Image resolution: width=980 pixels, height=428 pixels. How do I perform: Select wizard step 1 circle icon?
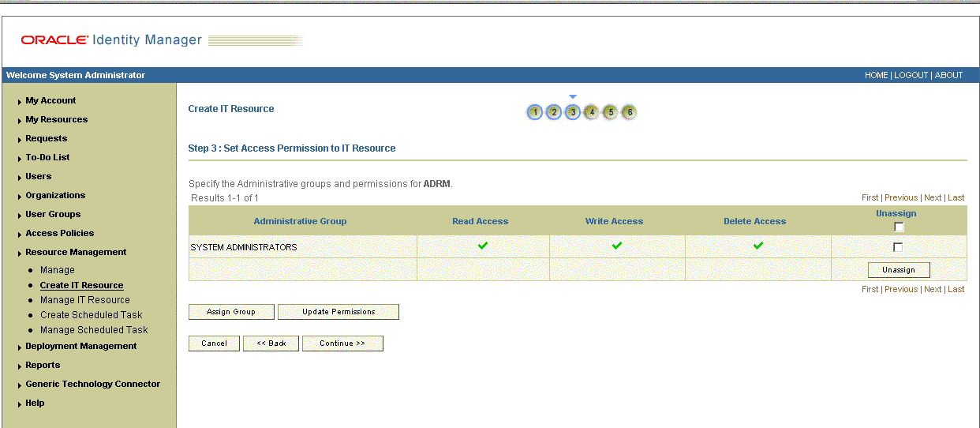535,112
